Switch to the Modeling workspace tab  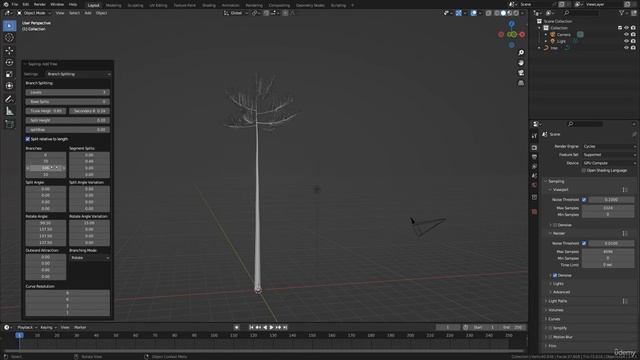pyautogui.click(x=113, y=6)
